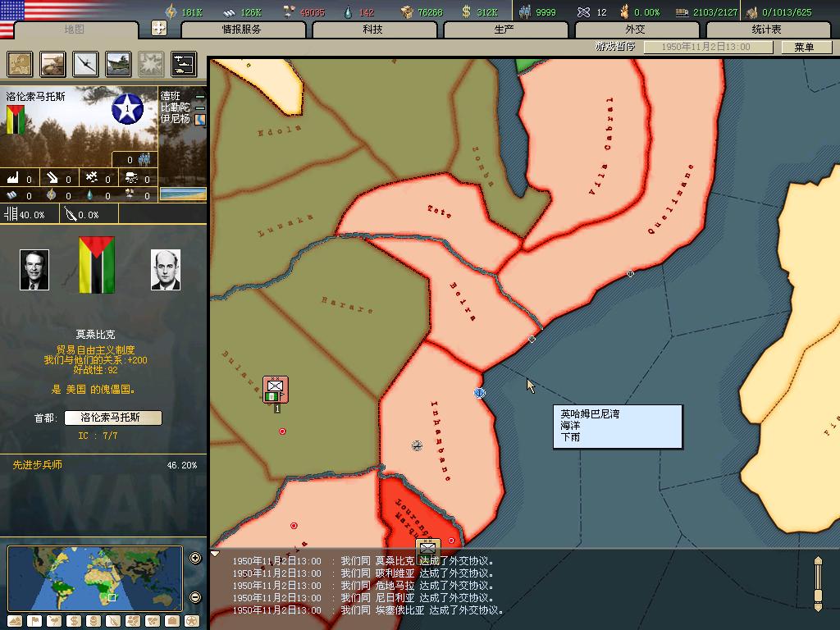Open the unit deployment pool icon
Image resolution: width=840 pixels, height=630 pixels.
point(184,64)
